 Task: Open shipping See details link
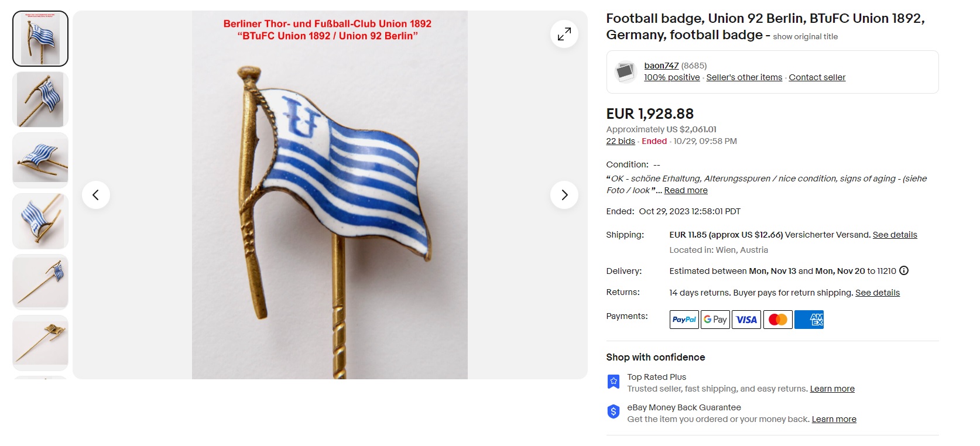895,235
